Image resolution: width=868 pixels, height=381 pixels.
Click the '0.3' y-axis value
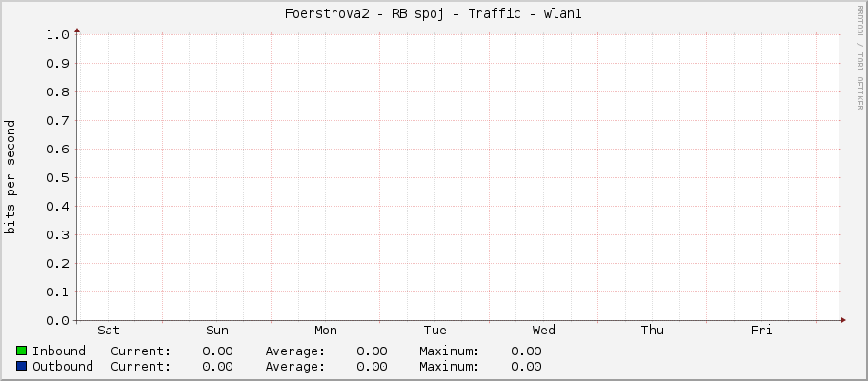[x=58, y=235]
